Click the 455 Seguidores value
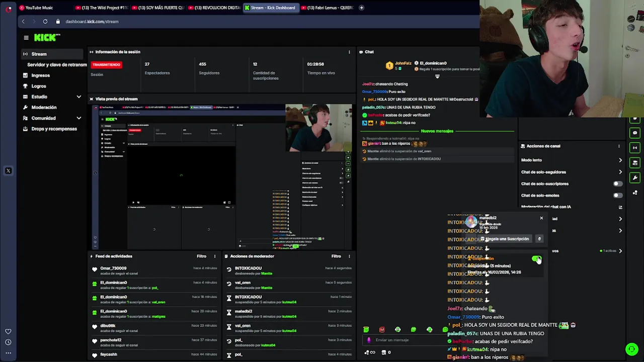Image resolution: width=644 pixels, height=362 pixels. pyautogui.click(x=202, y=64)
